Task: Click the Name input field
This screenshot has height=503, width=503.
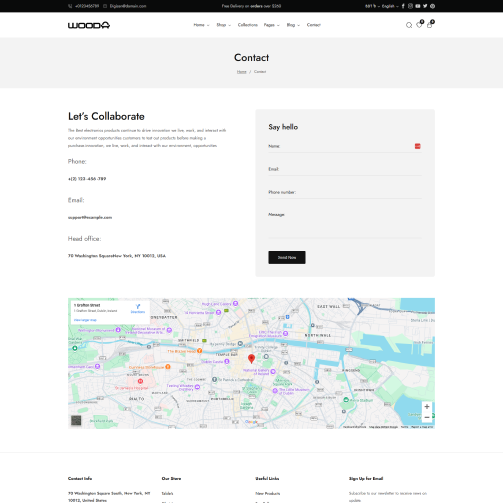Action: (x=345, y=146)
